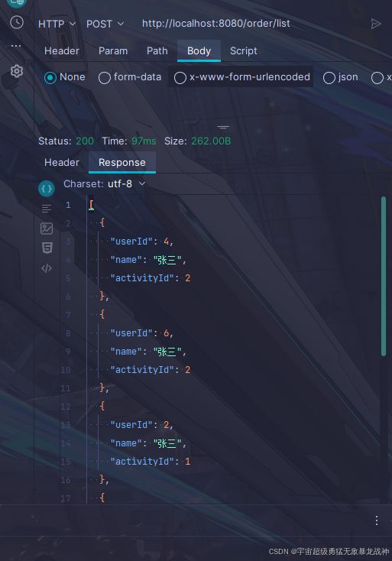This screenshot has width=392, height=561.
Task: Click "activityId": 2 on line 5
Action: pyautogui.click(x=151, y=278)
